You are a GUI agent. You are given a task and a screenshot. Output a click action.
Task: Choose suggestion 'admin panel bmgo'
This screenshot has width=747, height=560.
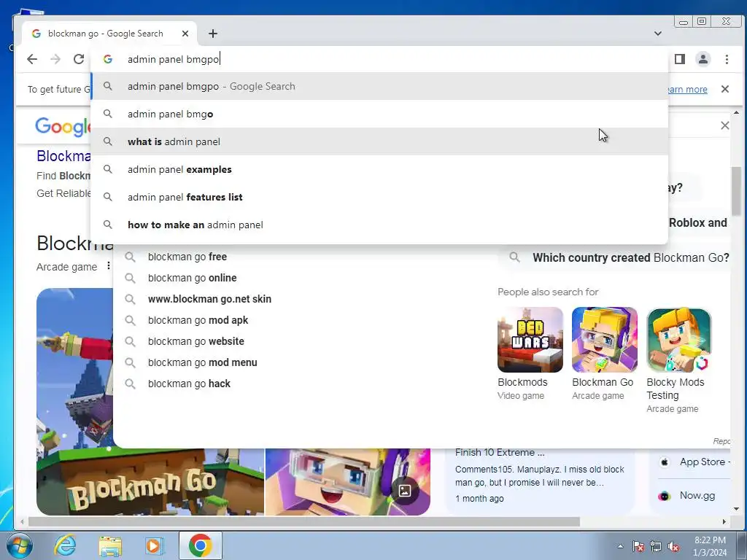(379, 114)
